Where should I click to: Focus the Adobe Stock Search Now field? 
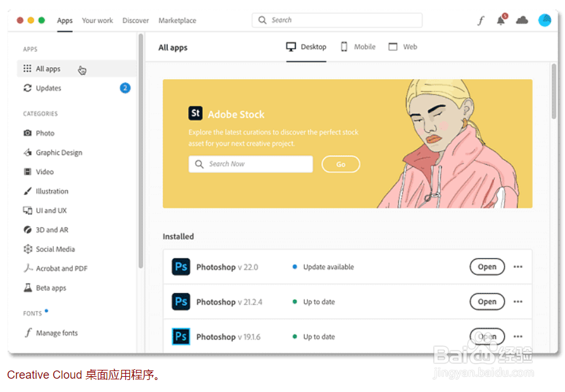[x=250, y=164]
